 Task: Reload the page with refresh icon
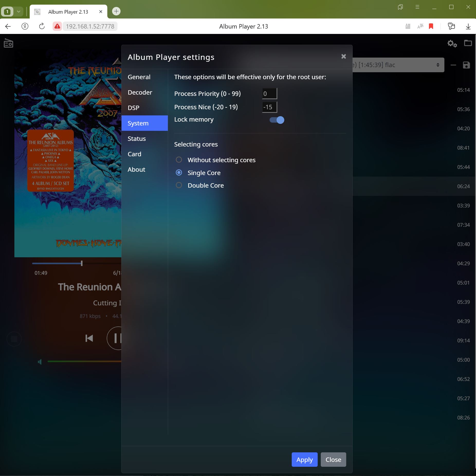click(x=42, y=26)
